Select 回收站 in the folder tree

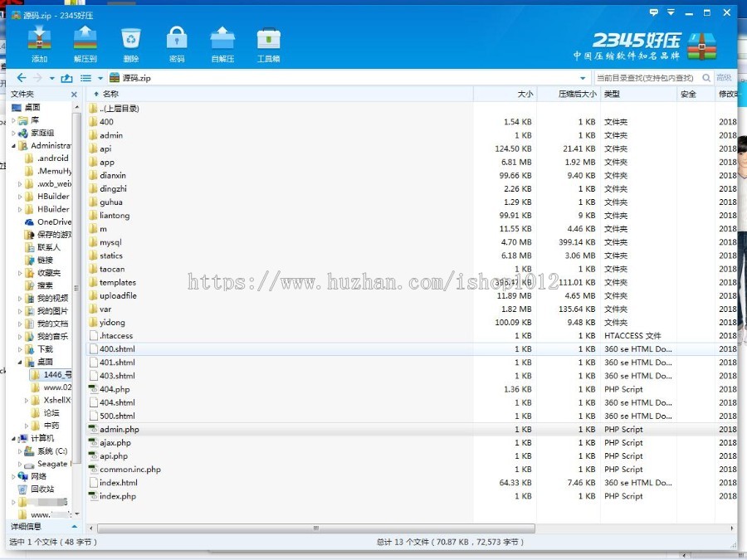[x=37, y=489]
